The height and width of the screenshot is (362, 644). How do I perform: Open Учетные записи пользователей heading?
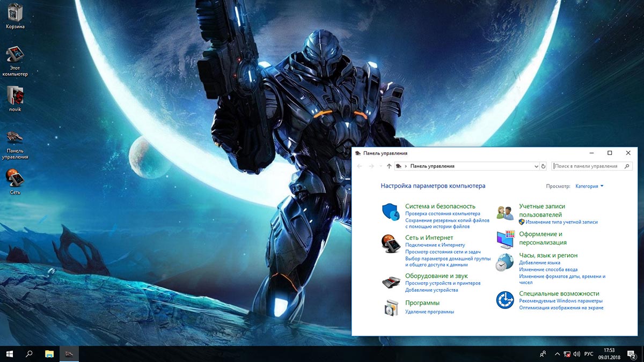pos(542,210)
